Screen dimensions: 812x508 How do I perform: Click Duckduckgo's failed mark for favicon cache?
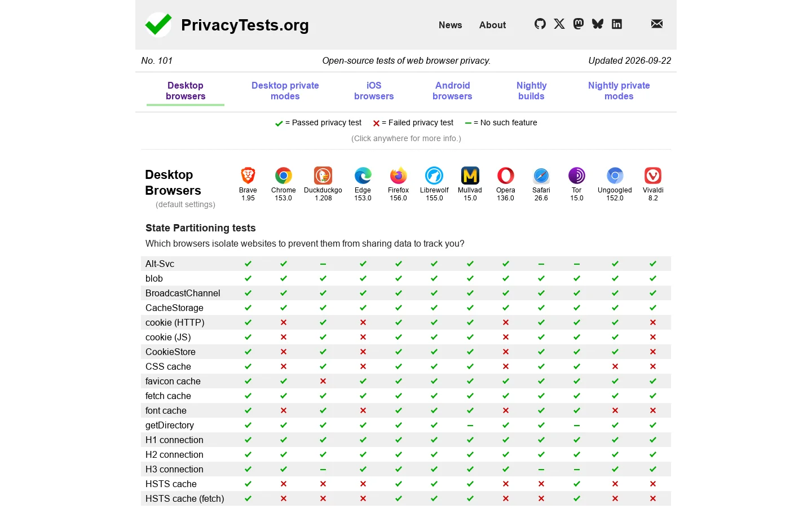(x=323, y=381)
